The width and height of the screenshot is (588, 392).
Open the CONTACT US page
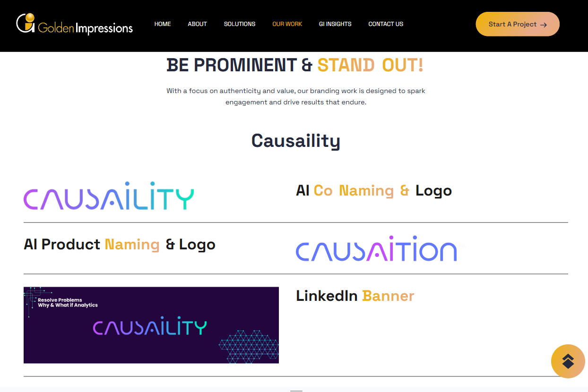386,24
